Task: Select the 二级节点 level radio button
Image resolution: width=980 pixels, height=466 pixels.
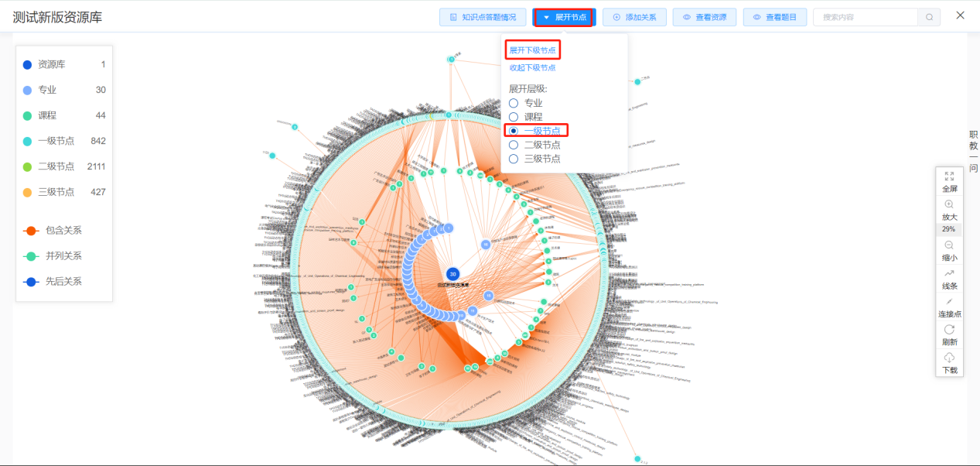Action: [514, 145]
